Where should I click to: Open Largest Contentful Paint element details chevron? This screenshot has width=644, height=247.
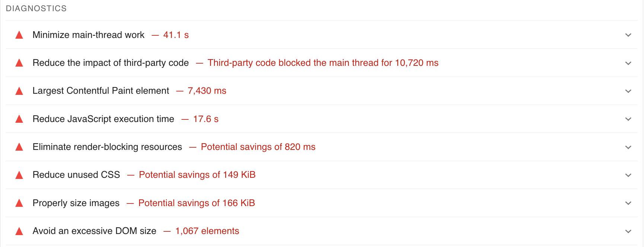click(628, 91)
